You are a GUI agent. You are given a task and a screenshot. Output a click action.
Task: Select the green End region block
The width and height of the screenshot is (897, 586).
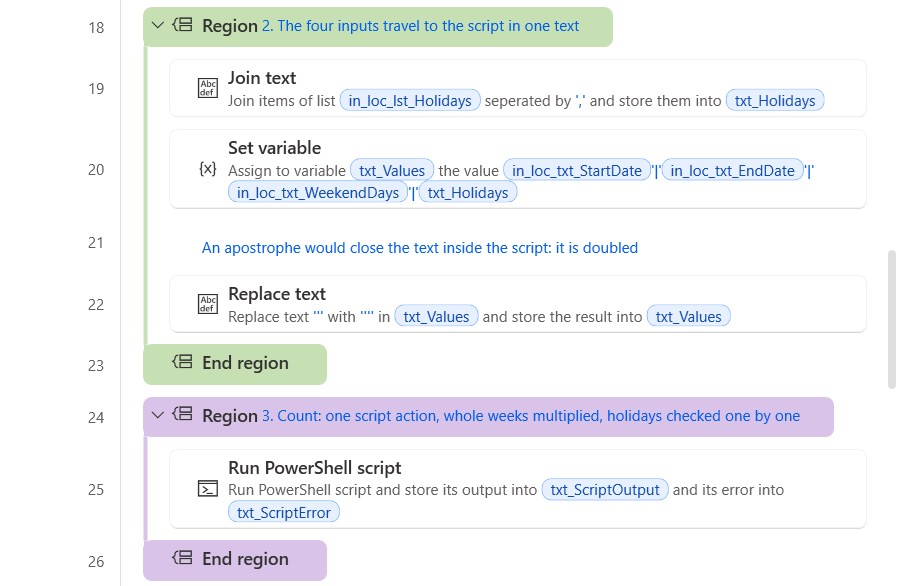[235, 365]
